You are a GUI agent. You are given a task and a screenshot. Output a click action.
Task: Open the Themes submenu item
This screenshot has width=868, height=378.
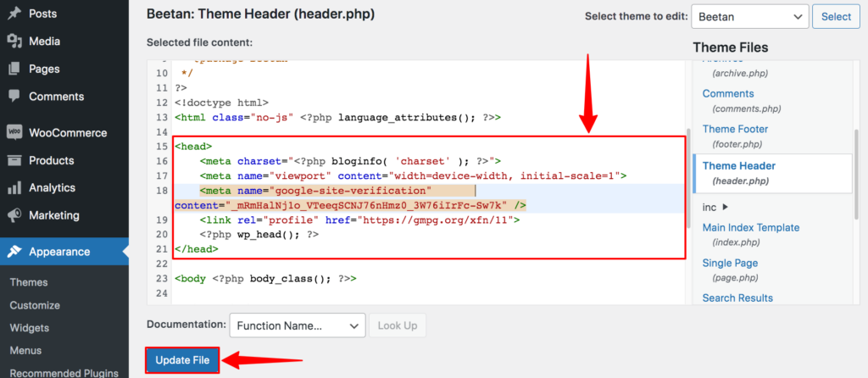pyautogui.click(x=29, y=282)
